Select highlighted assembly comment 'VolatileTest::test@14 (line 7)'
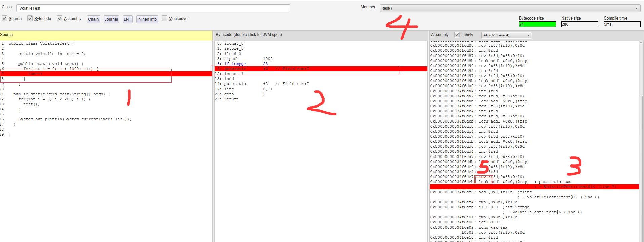Image resolution: width=644 pixels, height=242 pixels. click(534, 187)
